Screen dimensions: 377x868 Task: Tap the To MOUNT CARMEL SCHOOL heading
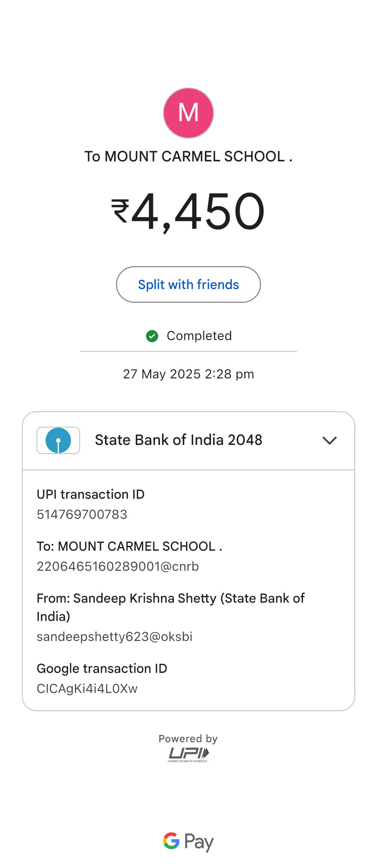tap(188, 156)
